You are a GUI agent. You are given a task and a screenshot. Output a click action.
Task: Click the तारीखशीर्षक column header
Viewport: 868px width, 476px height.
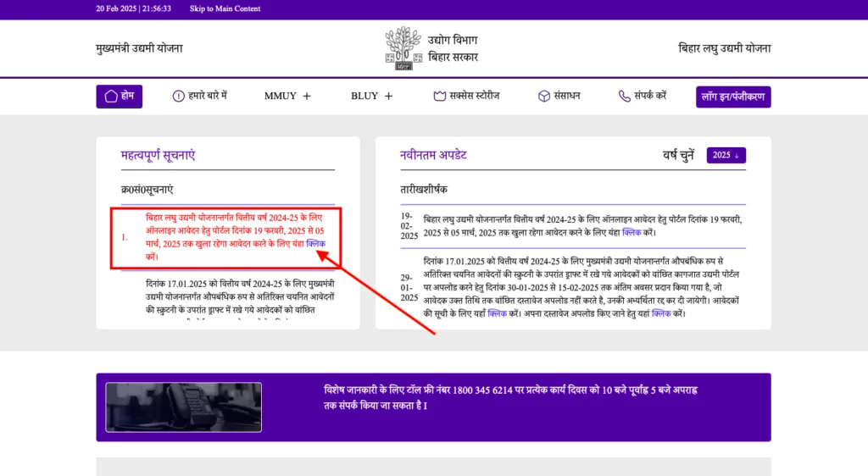(424, 190)
